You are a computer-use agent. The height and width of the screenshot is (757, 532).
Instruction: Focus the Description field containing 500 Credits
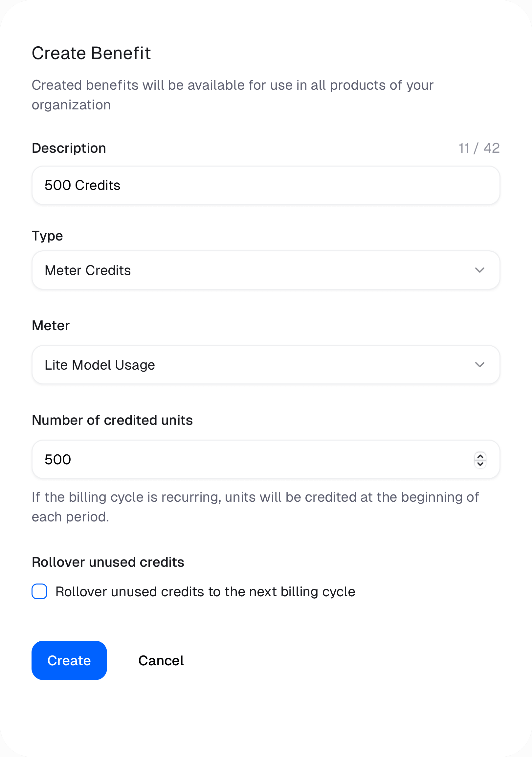click(266, 185)
